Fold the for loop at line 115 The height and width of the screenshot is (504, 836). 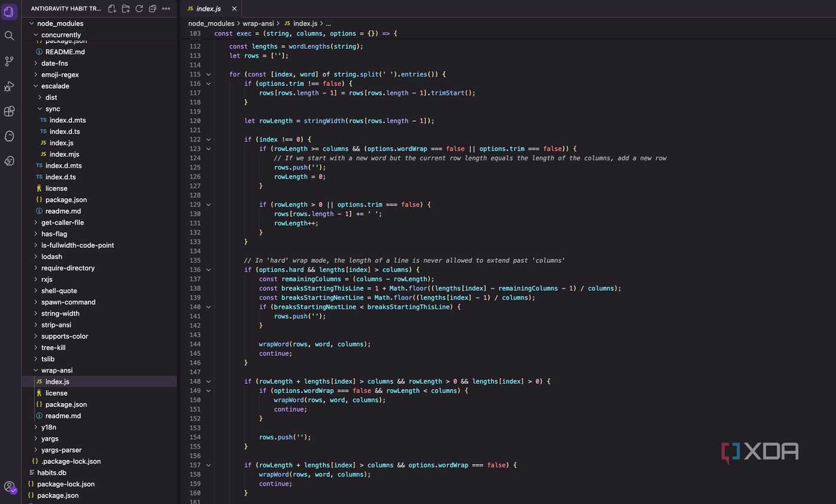209,74
